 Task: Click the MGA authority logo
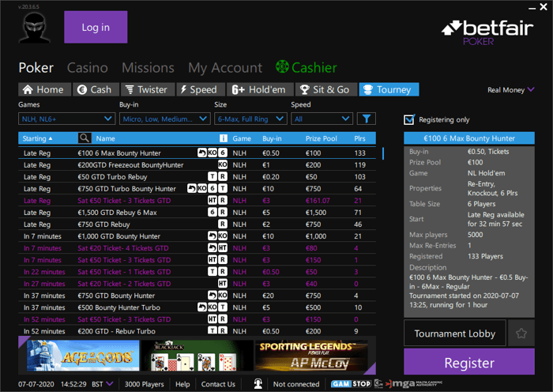tap(414, 383)
